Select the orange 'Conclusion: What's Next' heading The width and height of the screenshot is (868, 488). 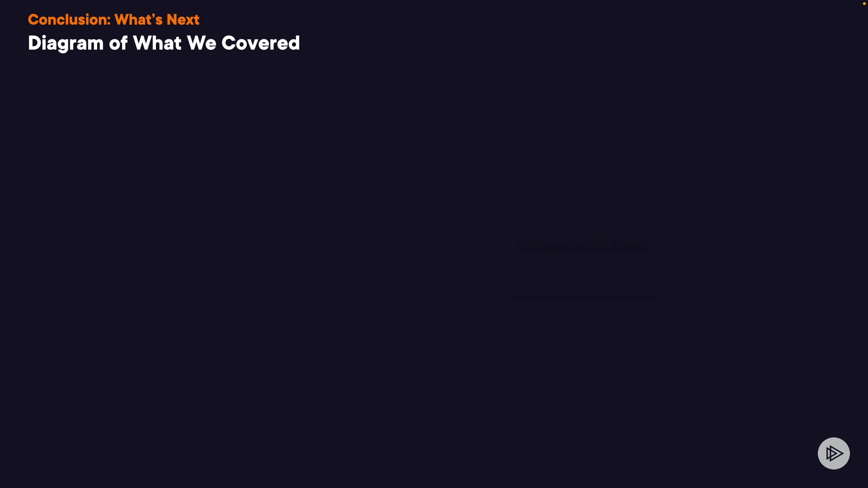click(x=113, y=19)
